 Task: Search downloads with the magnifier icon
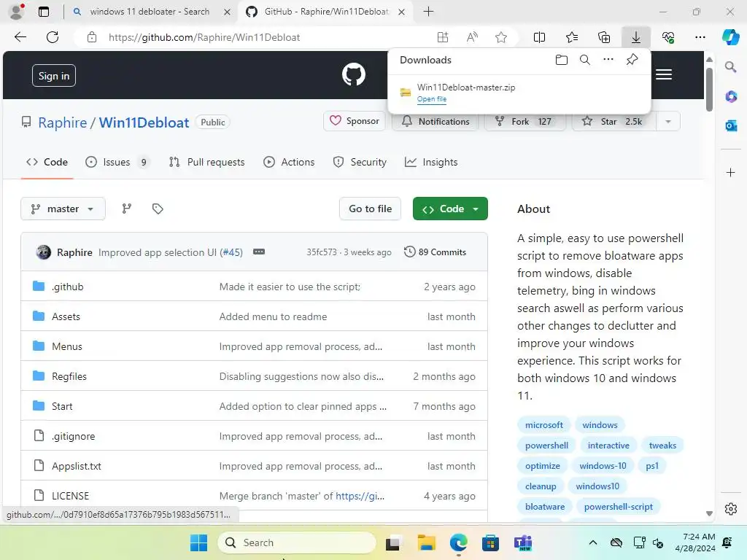[584, 60]
